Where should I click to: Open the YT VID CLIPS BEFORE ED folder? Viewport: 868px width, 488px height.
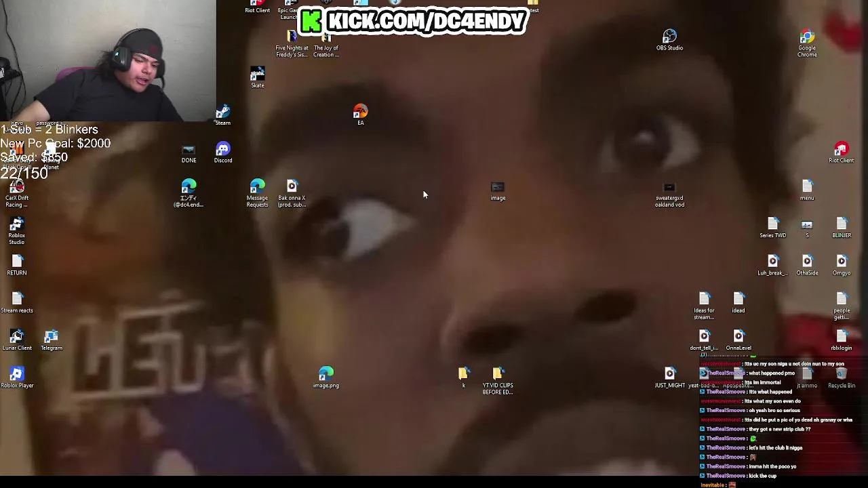tap(498, 381)
